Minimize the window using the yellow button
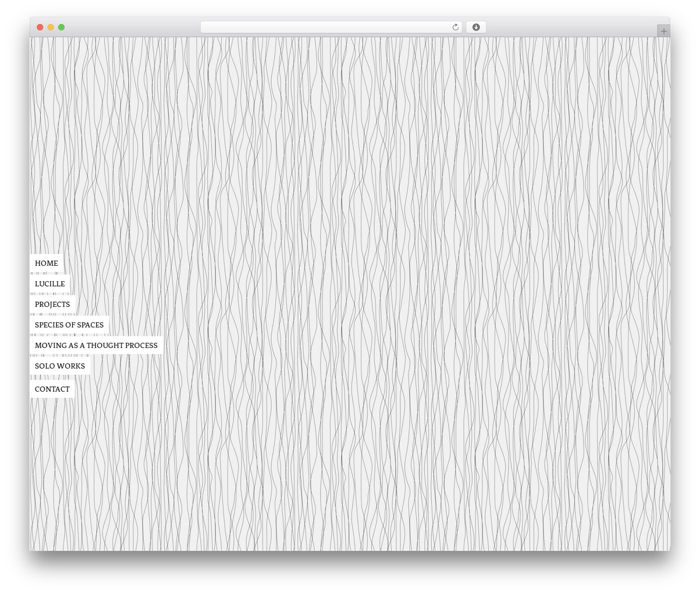Image resolution: width=700 pixels, height=593 pixels. (50, 27)
